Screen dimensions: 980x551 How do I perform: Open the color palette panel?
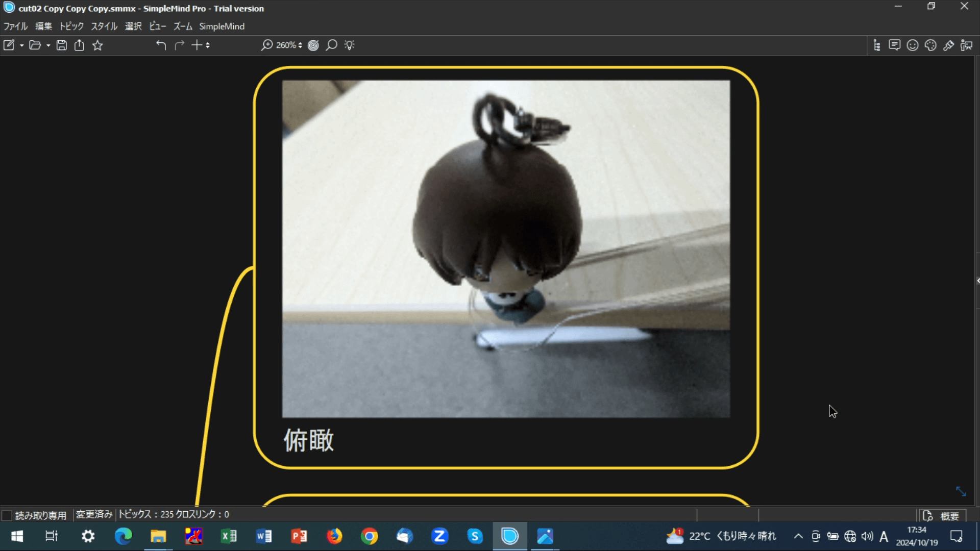pos(930,45)
